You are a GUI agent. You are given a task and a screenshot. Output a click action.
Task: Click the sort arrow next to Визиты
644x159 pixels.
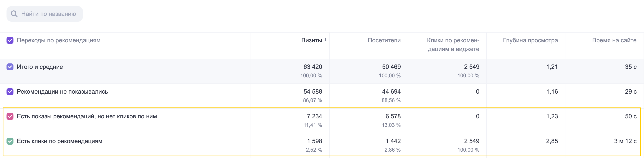[x=325, y=40]
